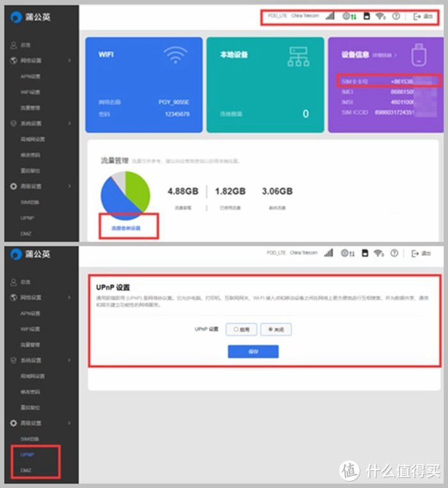This screenshot has height=488, width=448.
Task: Open APN设置 in UPnP page sidebar
Action: pos(31,313)
